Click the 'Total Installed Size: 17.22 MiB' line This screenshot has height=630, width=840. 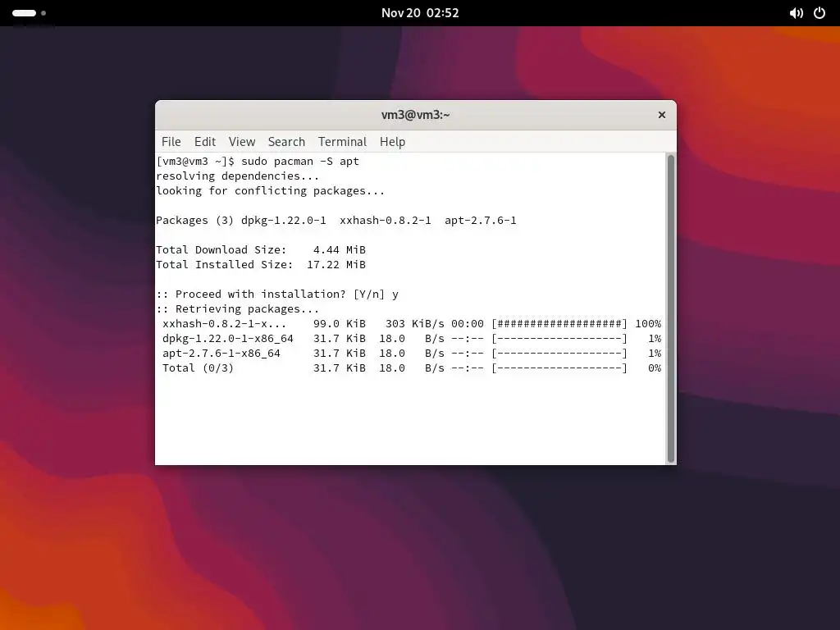[x=261, y=265]
